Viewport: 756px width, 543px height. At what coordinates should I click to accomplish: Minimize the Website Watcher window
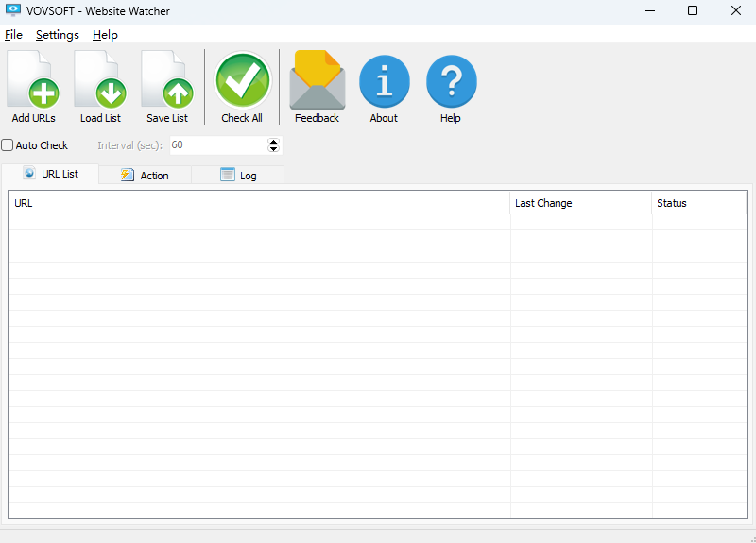click(x=650, y=10)
